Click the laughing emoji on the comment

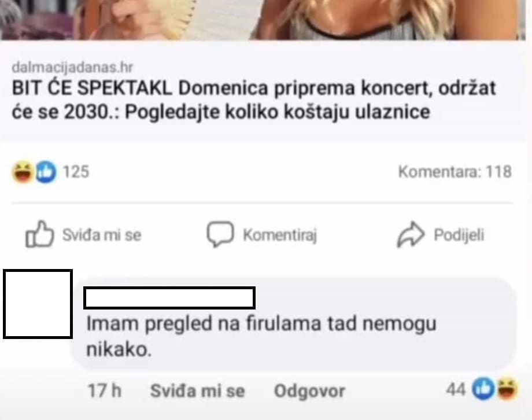[507, 388]
